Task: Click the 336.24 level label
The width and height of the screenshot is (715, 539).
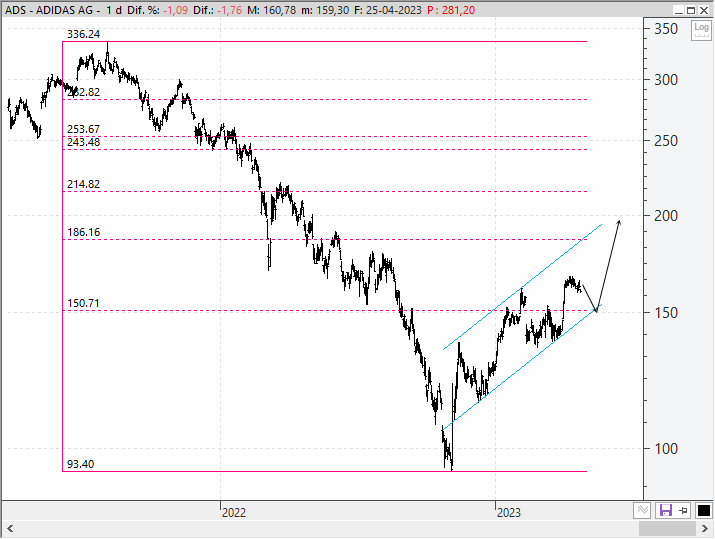Action: (83, 34)
